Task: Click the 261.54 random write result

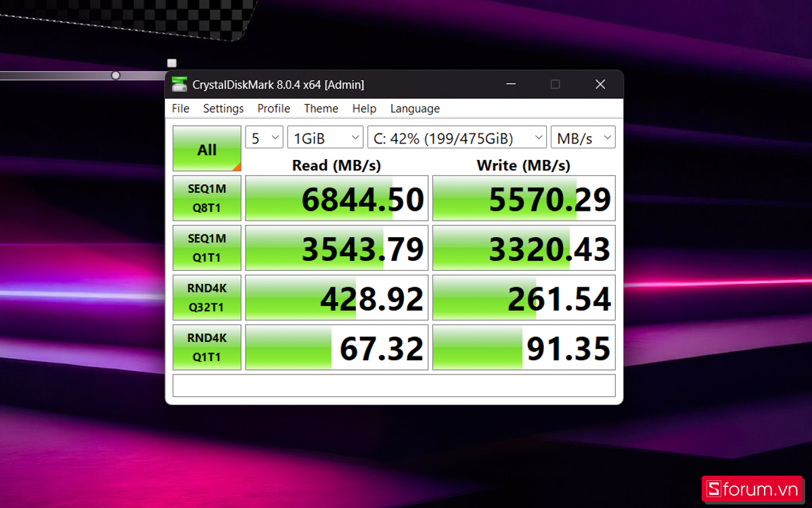Action: pos(524,297)
